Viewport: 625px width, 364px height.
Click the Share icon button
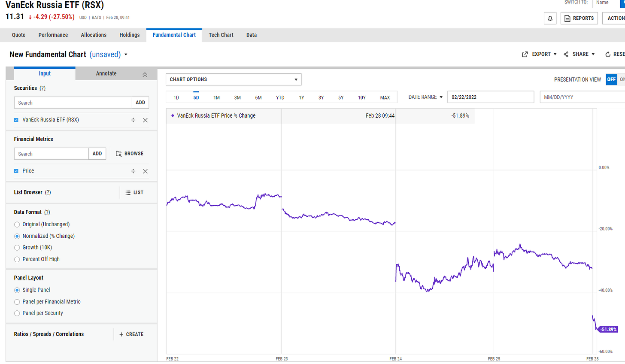[566, 54]
